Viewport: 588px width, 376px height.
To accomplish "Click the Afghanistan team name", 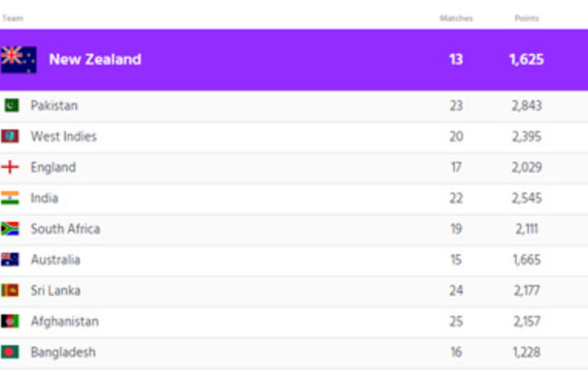I will [x=65, y=321].
